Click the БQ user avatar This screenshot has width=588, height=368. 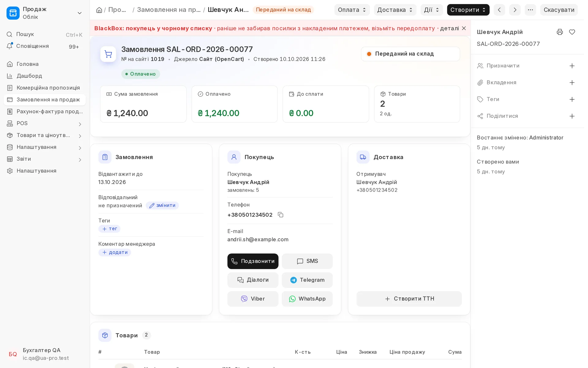(x=13, y=354)
